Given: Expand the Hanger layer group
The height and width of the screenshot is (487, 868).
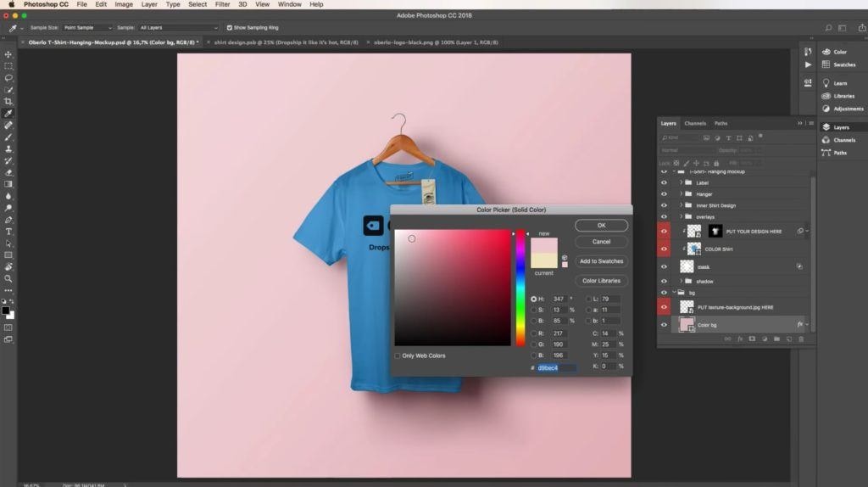Looking at the screenshot, I should coord(681,194).
